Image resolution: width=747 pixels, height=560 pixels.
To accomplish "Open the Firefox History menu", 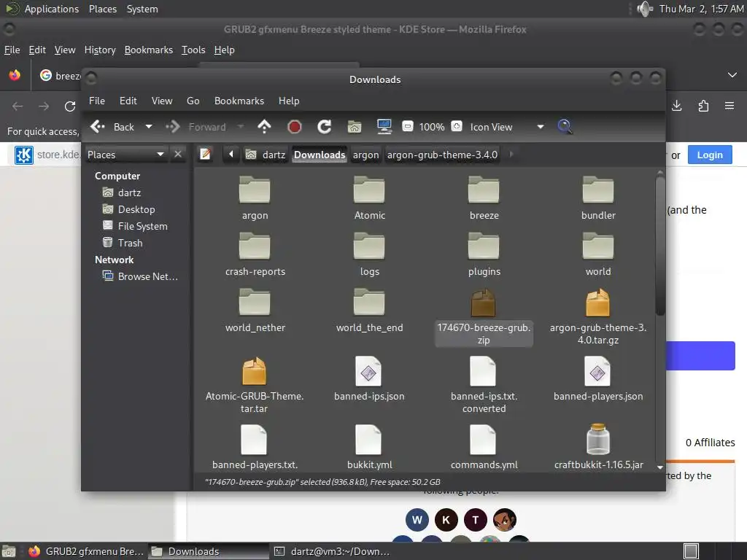I will 100,50.
